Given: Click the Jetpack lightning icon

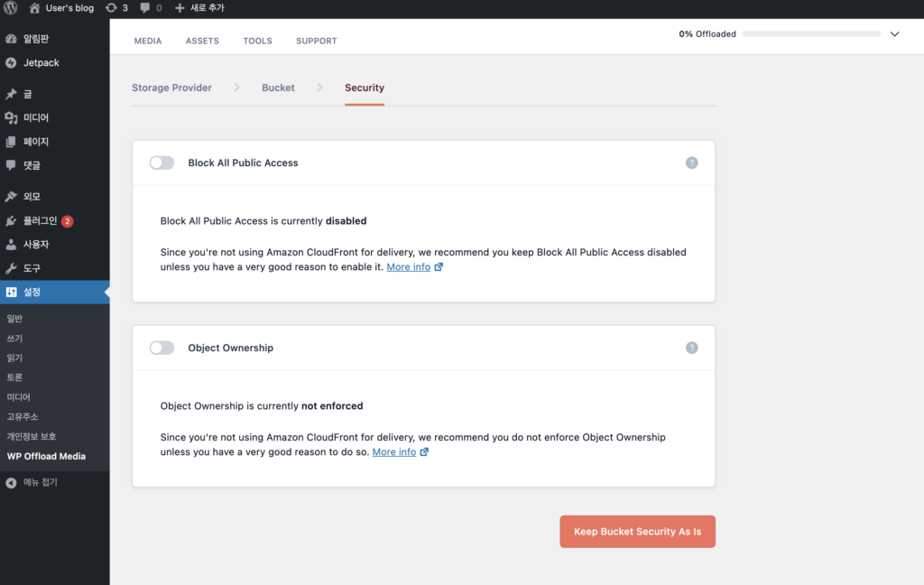Looking at the screenshot, I should [11, 62].
